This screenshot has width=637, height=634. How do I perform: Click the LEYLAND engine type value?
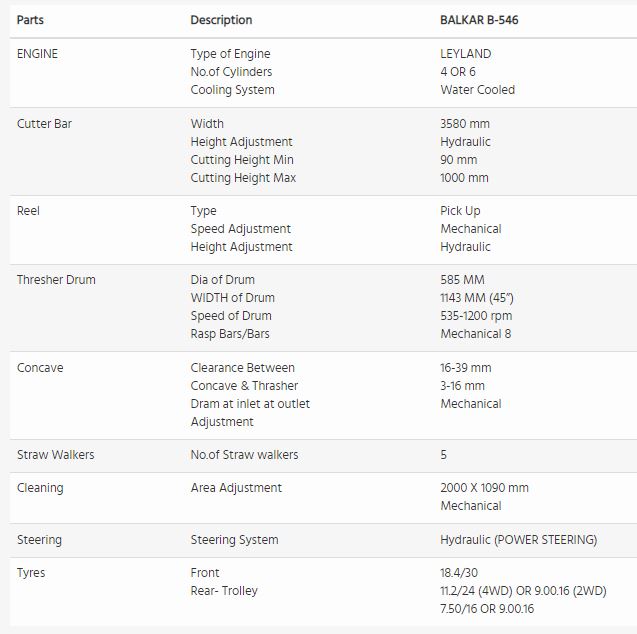coord(465,54)
